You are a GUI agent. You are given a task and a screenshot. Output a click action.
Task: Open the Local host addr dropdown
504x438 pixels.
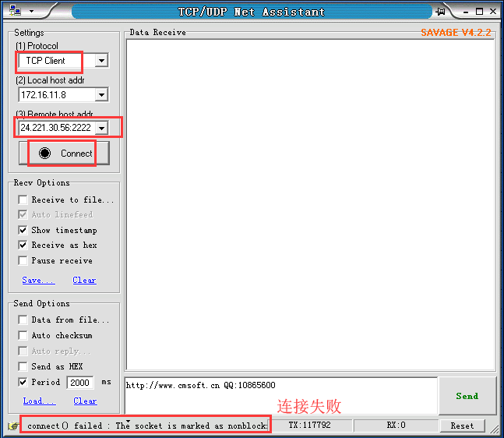(x=101, y=95)
